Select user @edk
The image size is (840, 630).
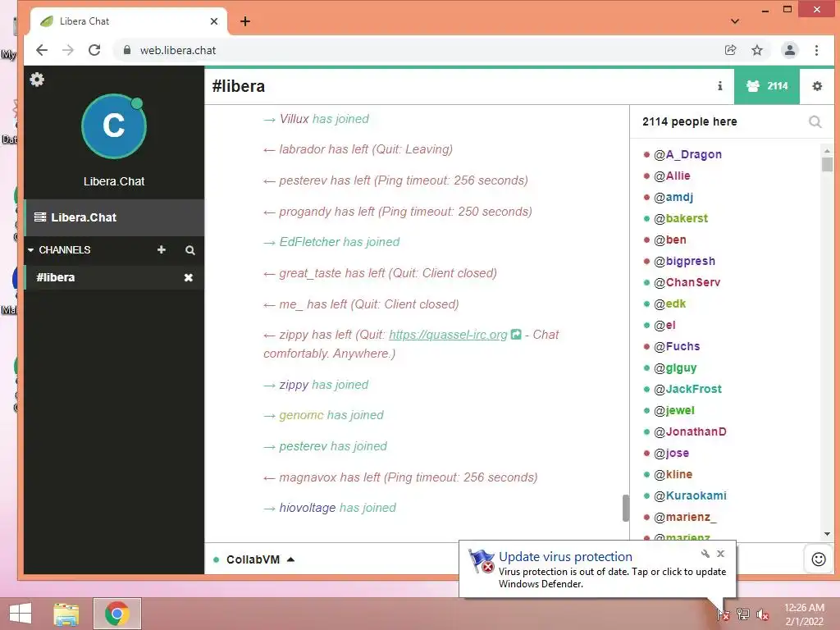point(669,304)
